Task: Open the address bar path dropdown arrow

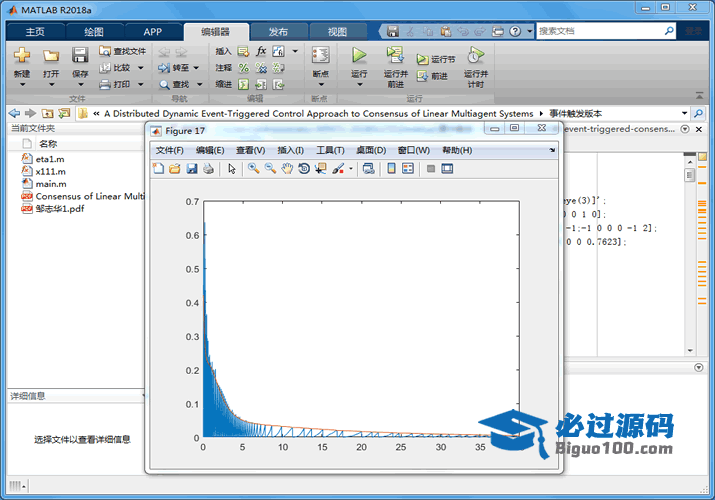Action: [x=684, y=113]
